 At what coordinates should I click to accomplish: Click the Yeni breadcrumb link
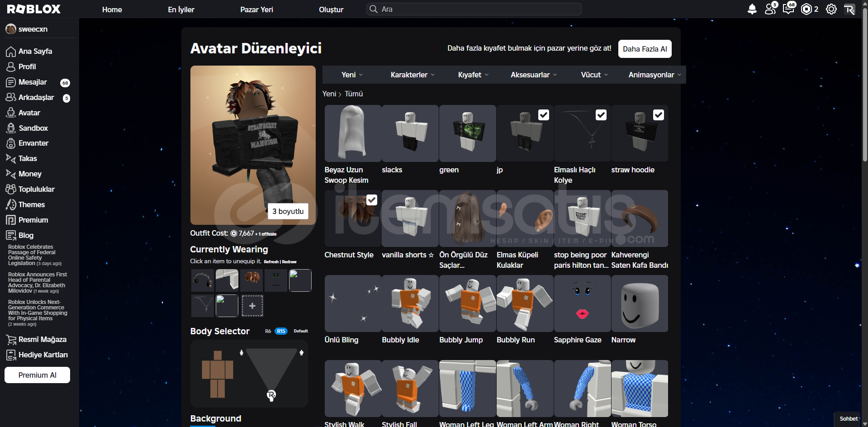coord(329,94)
